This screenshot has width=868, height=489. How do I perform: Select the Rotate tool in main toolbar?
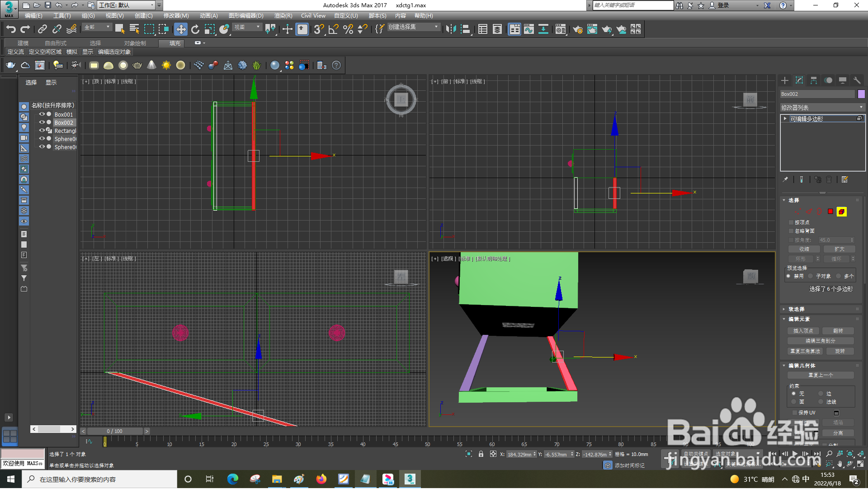tap(195, 29)
